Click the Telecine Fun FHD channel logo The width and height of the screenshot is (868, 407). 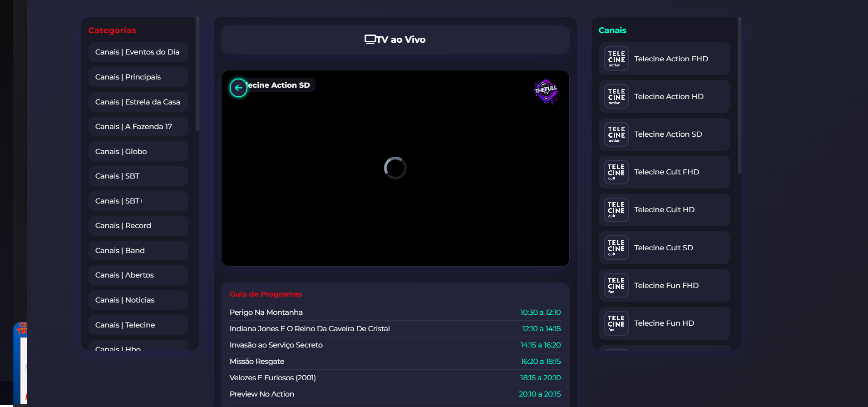(616, 285)
